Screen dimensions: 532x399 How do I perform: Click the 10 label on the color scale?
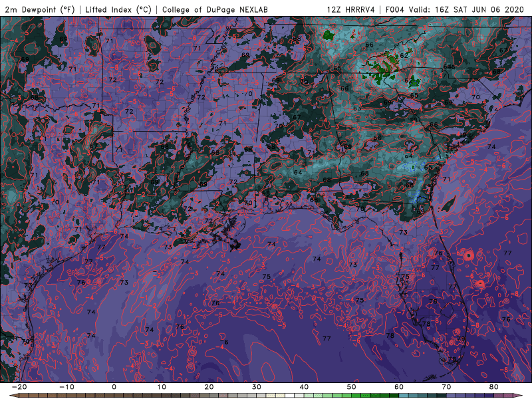click(162, 387)
